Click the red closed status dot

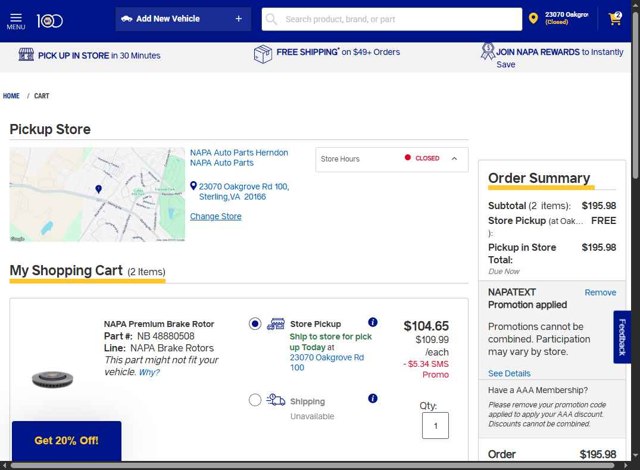[407, 157]
